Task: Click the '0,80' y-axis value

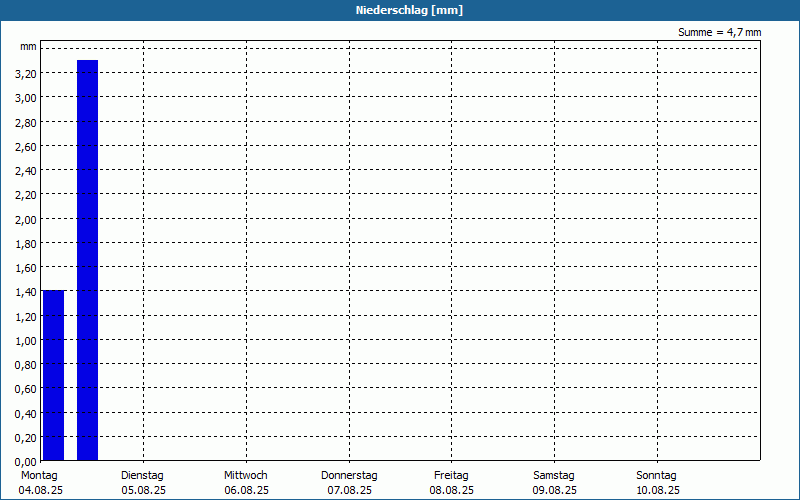Action: (26, 365)
